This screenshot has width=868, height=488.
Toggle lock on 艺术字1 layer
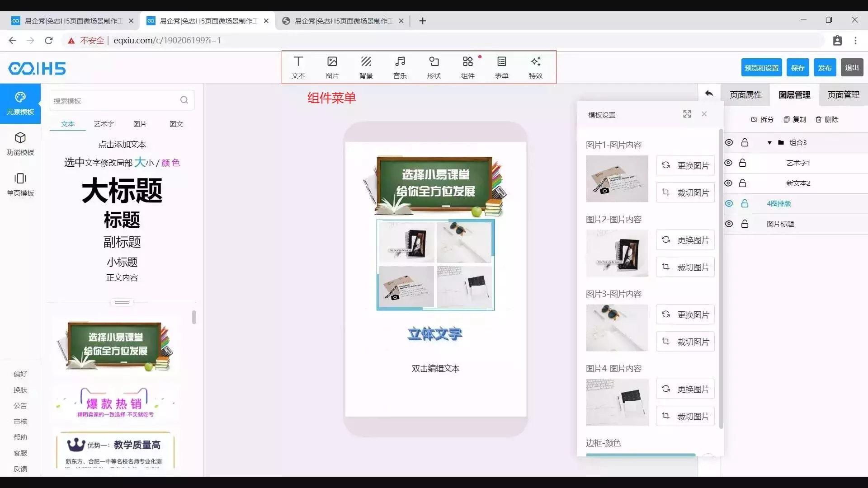pyautogui.click(x=742, y=163)
